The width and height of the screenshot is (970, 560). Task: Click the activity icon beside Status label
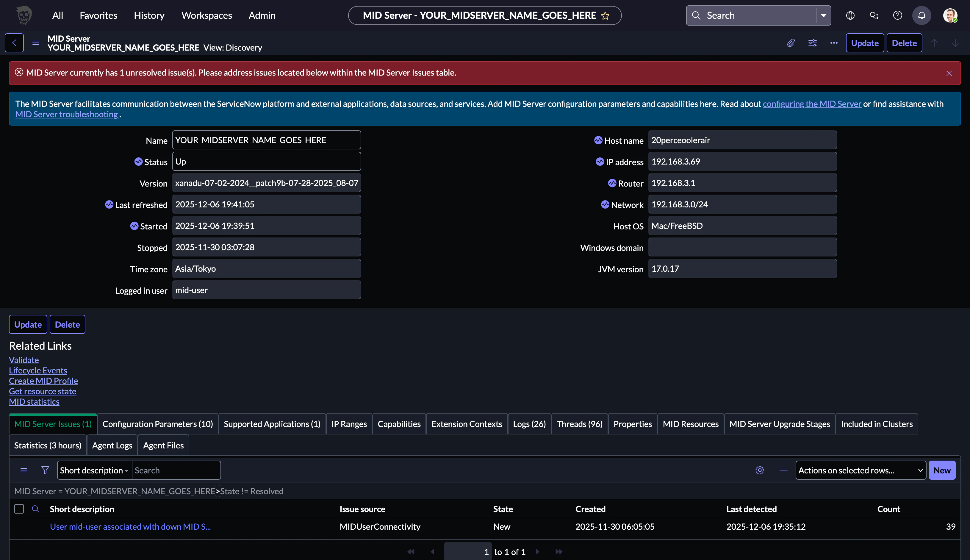[138, 162]
